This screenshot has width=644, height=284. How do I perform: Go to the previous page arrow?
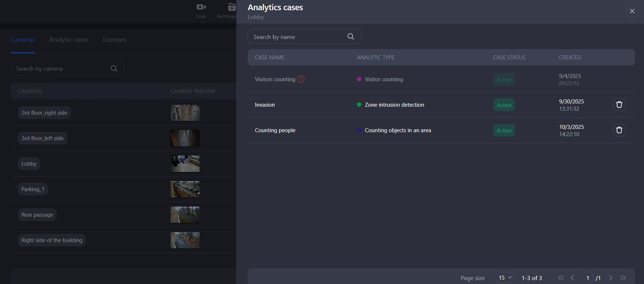click(x=573, y=278)
